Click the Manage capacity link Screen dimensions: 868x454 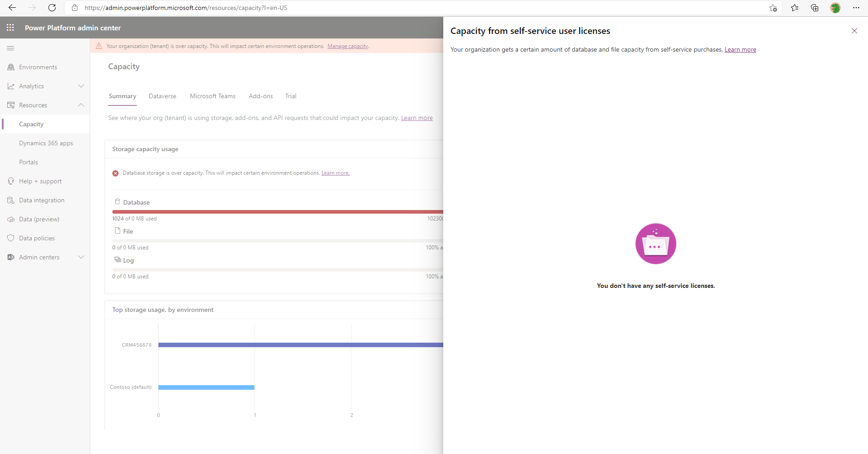348,46
